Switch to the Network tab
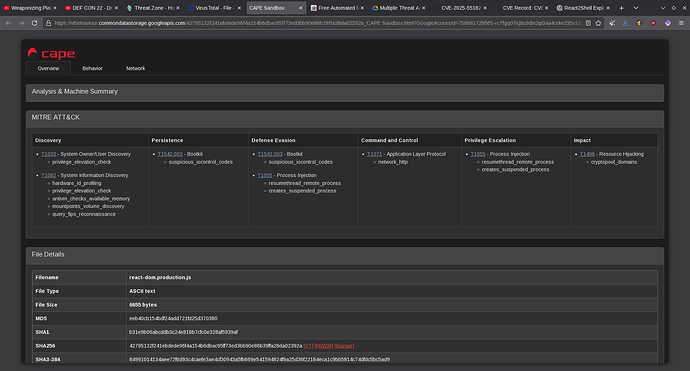Image resolution: width=690 pixels, height=371 pixels. pyautogui.click(x=136, y=68)
